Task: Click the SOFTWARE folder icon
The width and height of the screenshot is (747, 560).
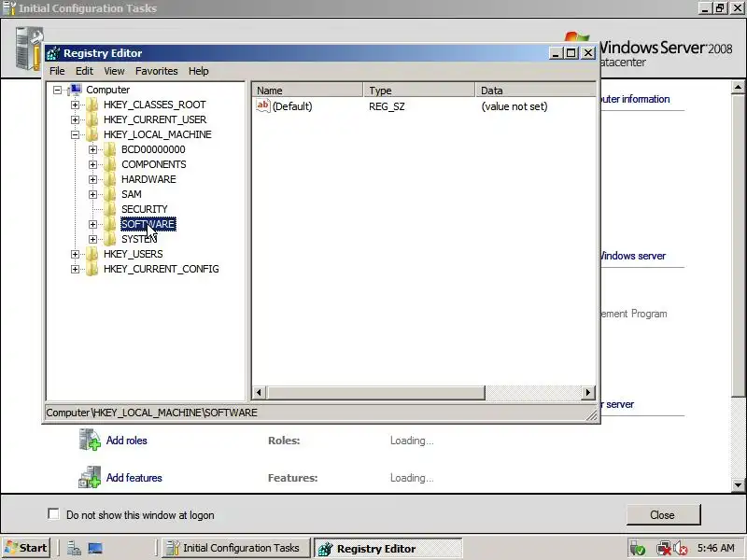Action: click(x=110, y=224)
